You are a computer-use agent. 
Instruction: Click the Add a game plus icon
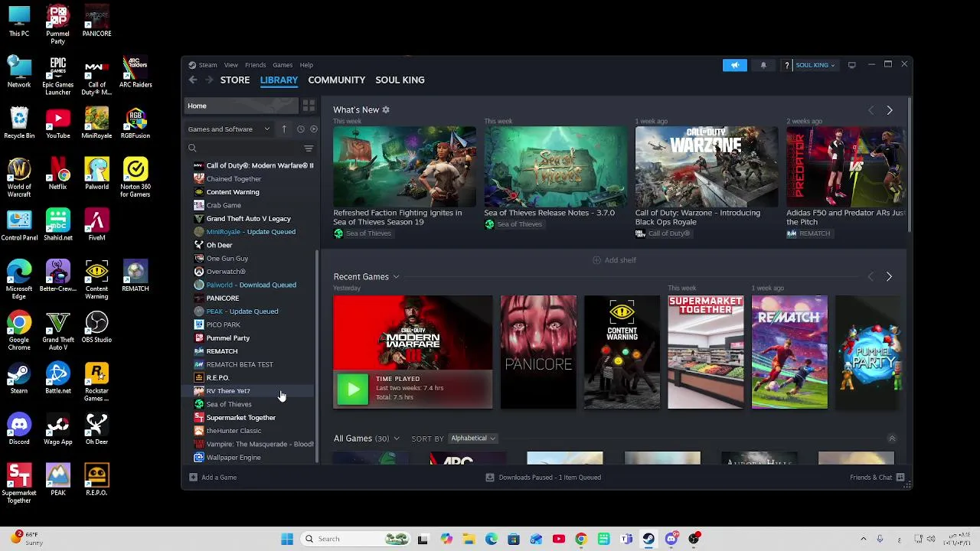point(193,478)
